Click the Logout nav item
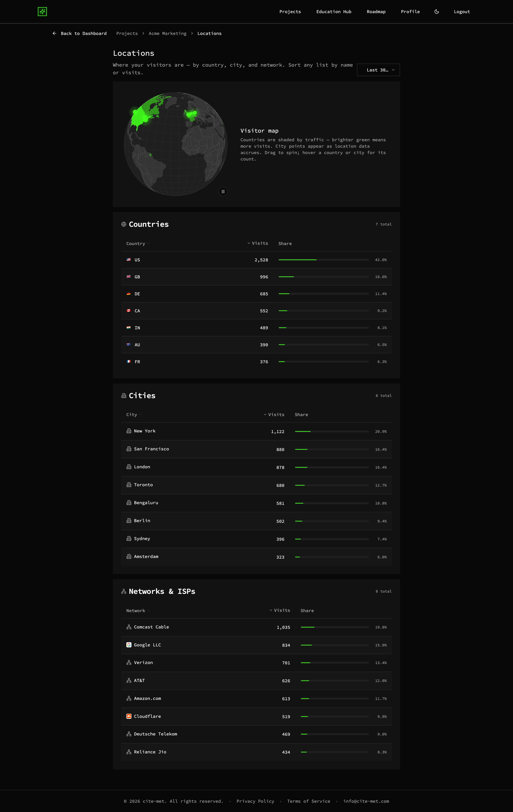 (462, 12)
